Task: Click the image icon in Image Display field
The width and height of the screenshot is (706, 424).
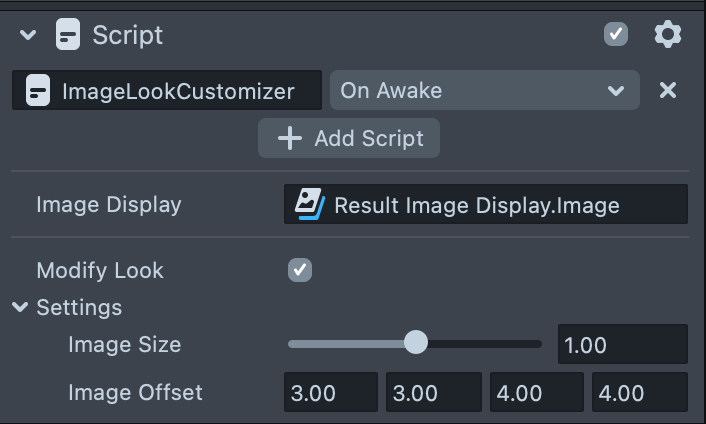Action: pyautogui.click(x=309, y=204)
